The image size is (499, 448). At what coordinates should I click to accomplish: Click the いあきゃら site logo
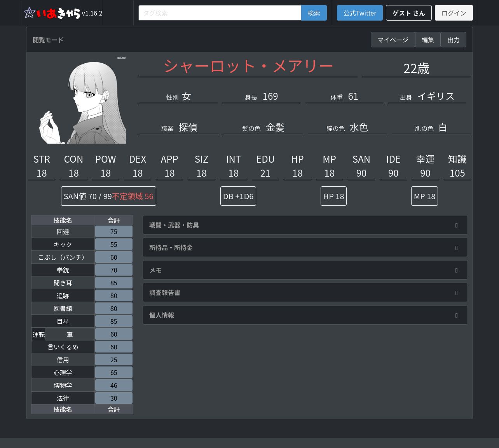[x=52, y=13]
